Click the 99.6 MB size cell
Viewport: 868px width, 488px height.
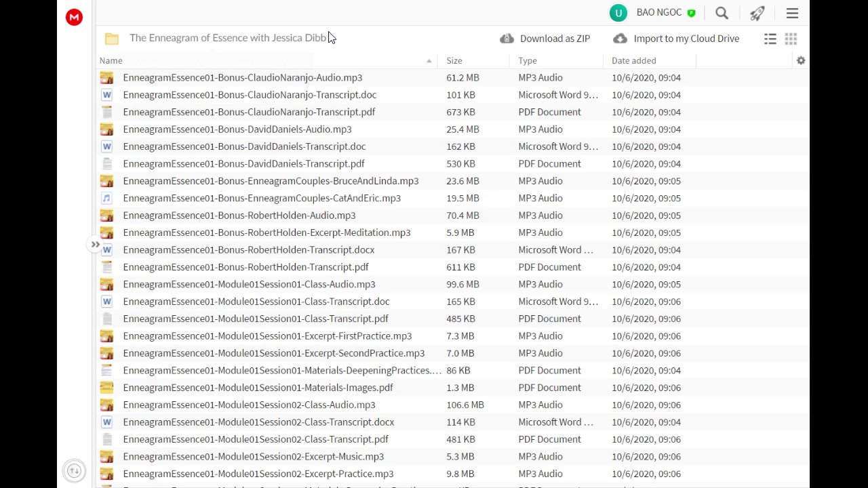(x=462, y=285)
